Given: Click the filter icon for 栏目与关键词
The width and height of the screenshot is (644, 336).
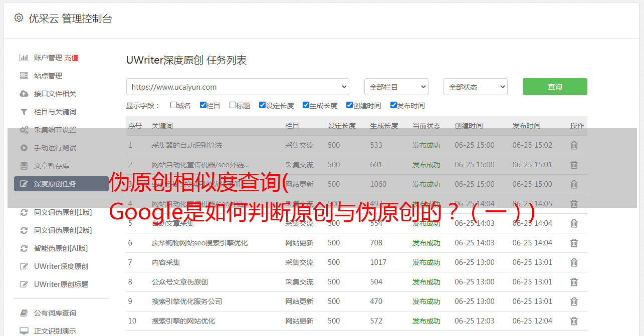Looking at the screenshot, I should coord(24,112).
